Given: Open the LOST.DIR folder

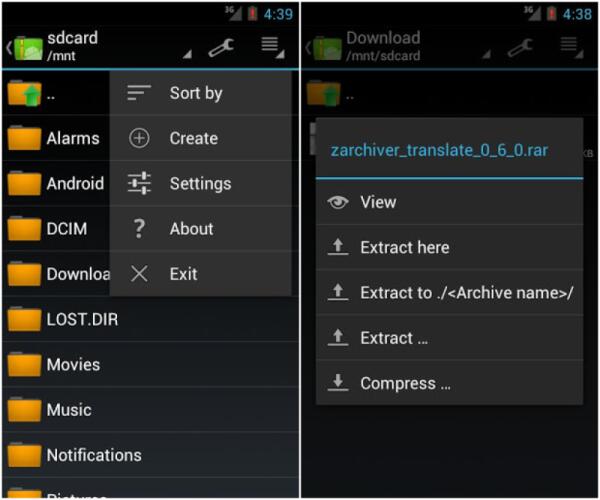Looking at the screenshot, I should (82, 319).
